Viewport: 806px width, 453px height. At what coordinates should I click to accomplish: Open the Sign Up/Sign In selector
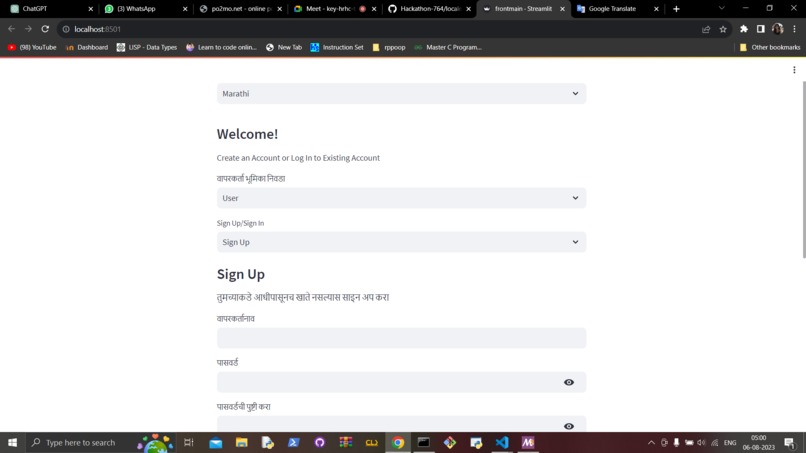click(x=401, y=242)
